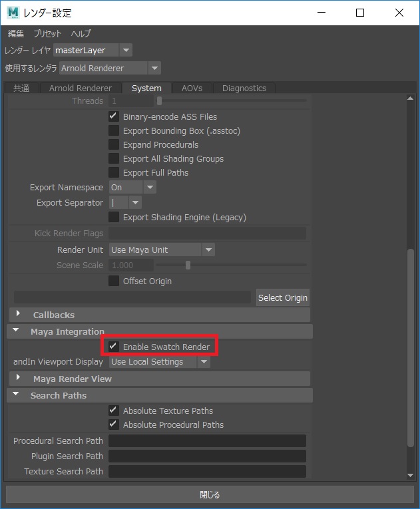The image size is (420, 509).
Task: Open the 編集 menu
Action: (16, 33)
